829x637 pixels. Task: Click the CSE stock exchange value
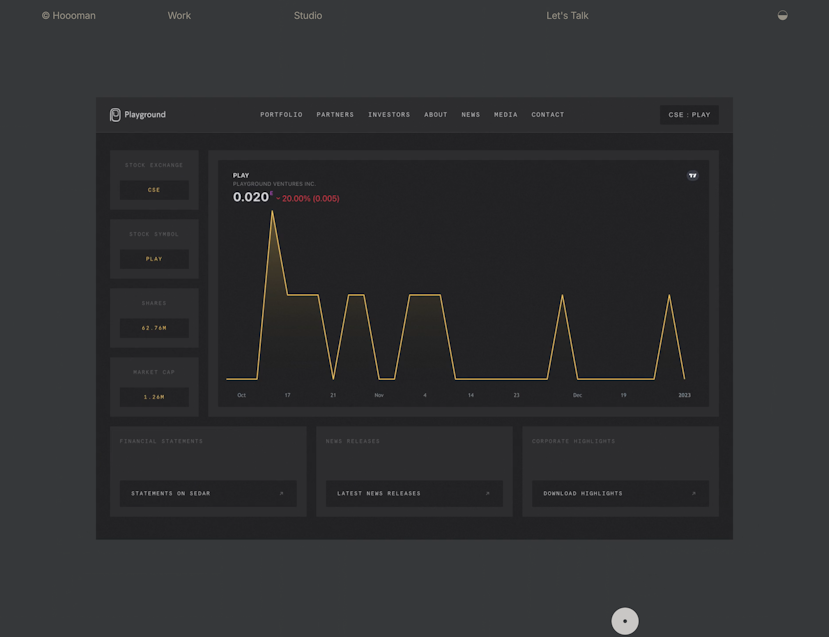[154, 190]
